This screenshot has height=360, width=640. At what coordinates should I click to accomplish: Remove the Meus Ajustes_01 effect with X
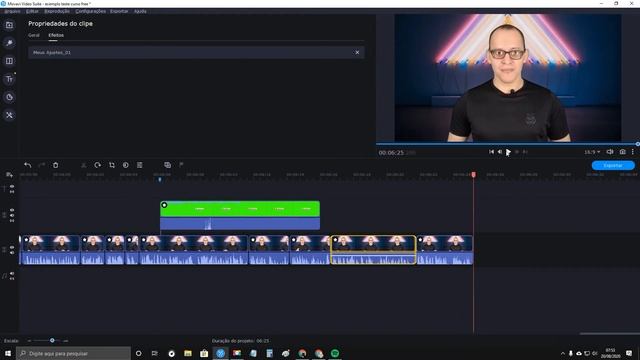(357, 52)
